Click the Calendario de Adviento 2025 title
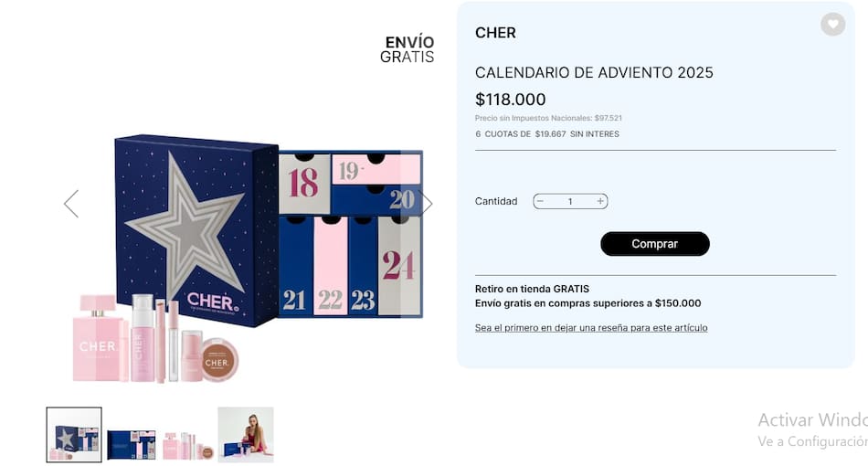 click(x=594, y=72)
